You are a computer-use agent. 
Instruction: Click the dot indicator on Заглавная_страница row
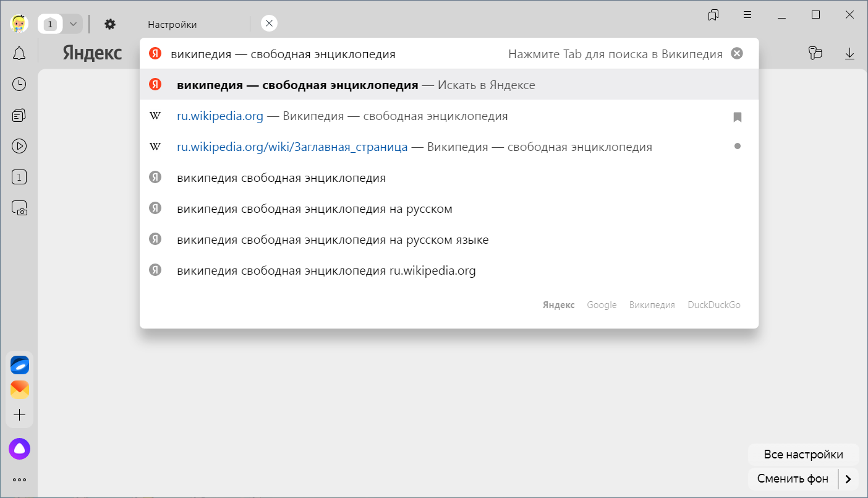click(x=737, y=147)
